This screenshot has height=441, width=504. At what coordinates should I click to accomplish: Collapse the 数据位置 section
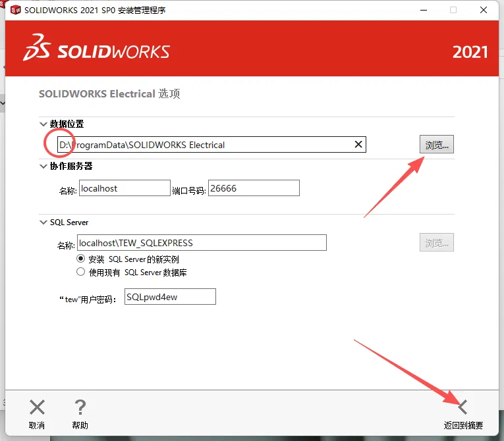[43, 124]
